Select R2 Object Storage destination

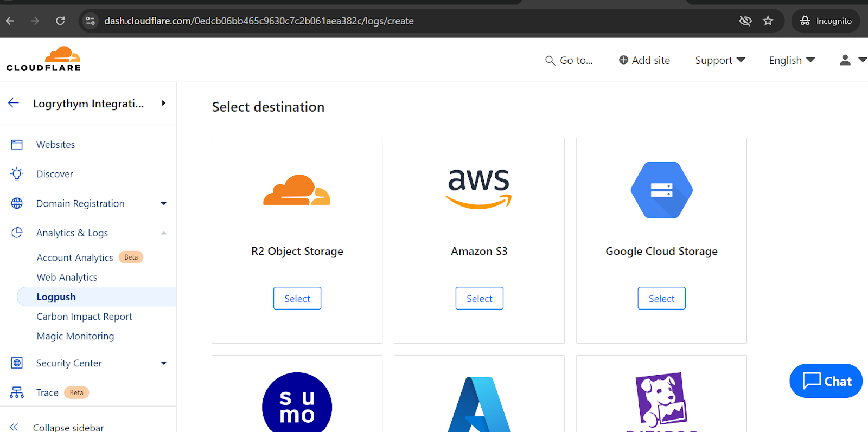[297, 298]
